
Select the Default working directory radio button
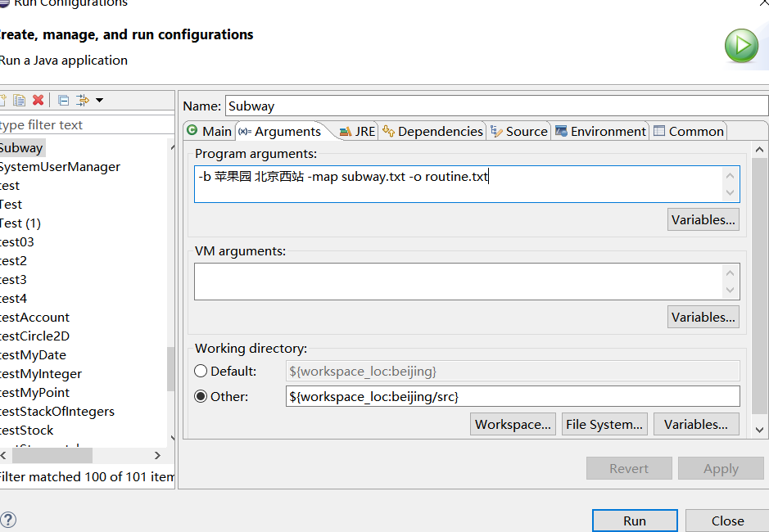tap(201, 371)
